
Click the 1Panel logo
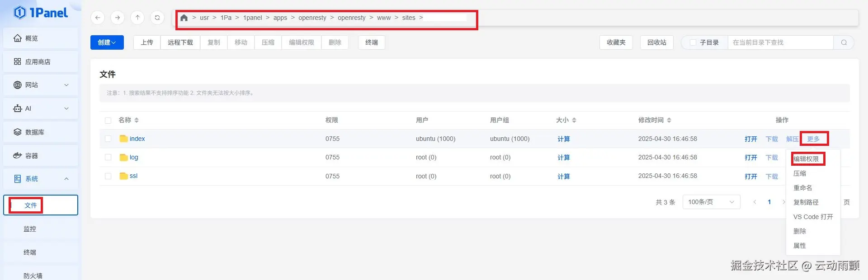click(41, 13)
